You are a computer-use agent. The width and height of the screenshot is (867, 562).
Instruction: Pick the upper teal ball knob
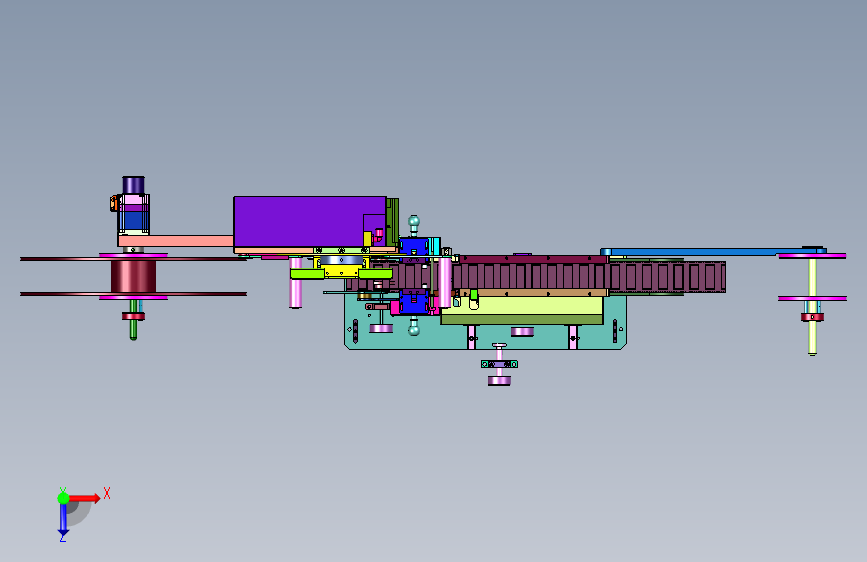(414, 222)
